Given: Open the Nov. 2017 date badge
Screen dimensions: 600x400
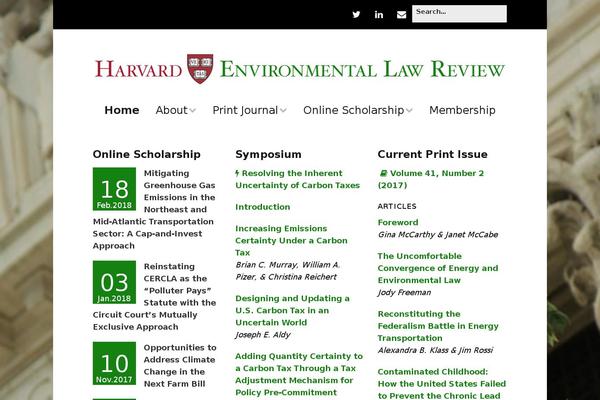Looking at the screenshot, I should coord(114,364).
